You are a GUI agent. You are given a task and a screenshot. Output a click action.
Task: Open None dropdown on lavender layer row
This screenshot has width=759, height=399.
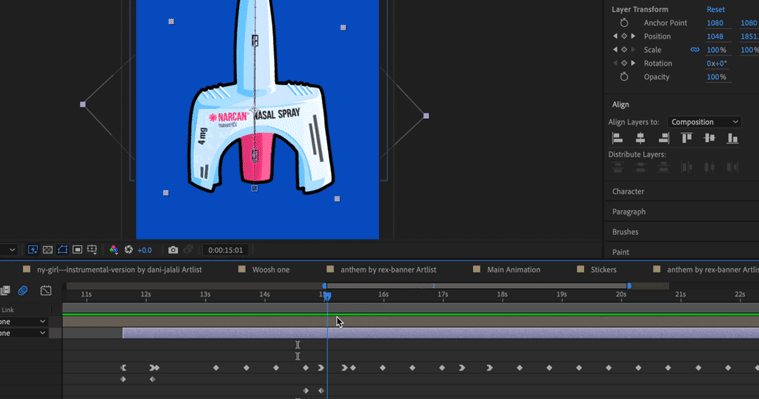[23, 333]
